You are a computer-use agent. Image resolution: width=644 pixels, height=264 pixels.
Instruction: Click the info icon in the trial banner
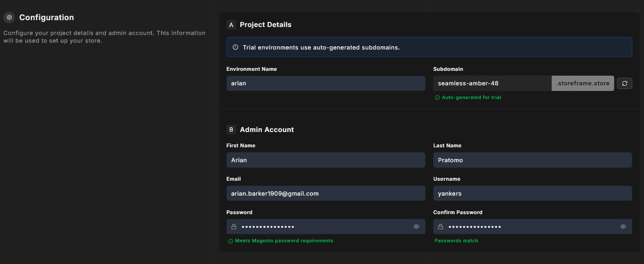click(x=235, y=47)
